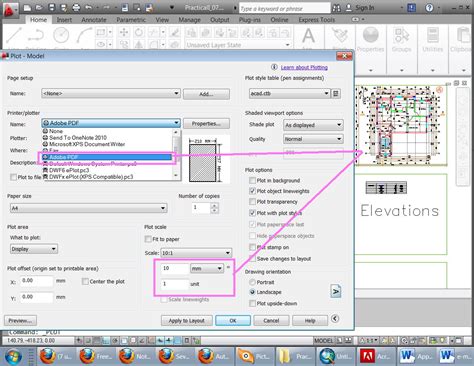This screenshot has height=366, width=474.
Task: Choose Microsoft XPS Document Writer from printer list
Action: (87, 144)
